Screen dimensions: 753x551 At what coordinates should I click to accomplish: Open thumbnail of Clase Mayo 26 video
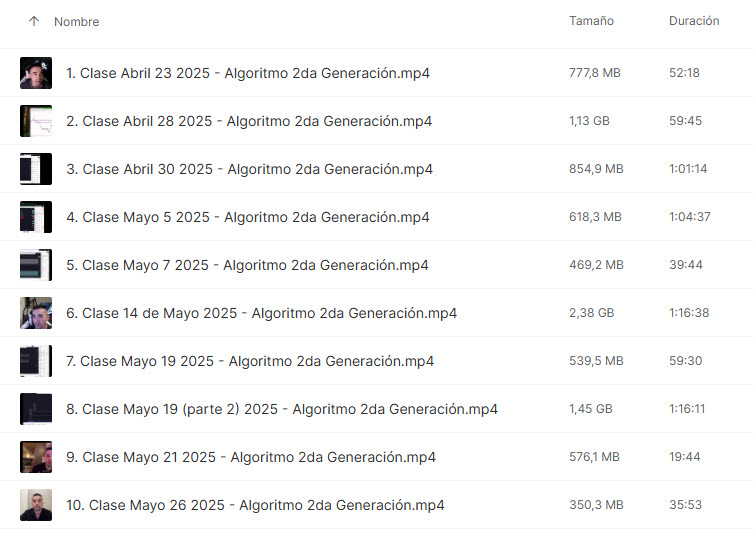(36, 505)
